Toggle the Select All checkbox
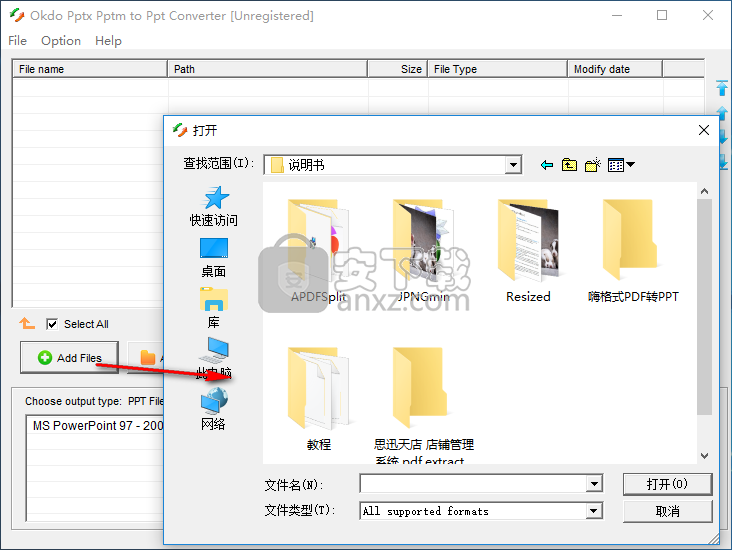Viewport: 732px width, 550px height. (x=52, y=324)
